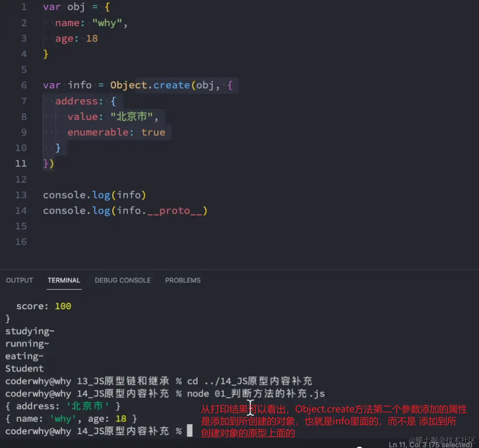Click line number 14 in the gutter
Viewport: 479px width, 448px height.
21,210
